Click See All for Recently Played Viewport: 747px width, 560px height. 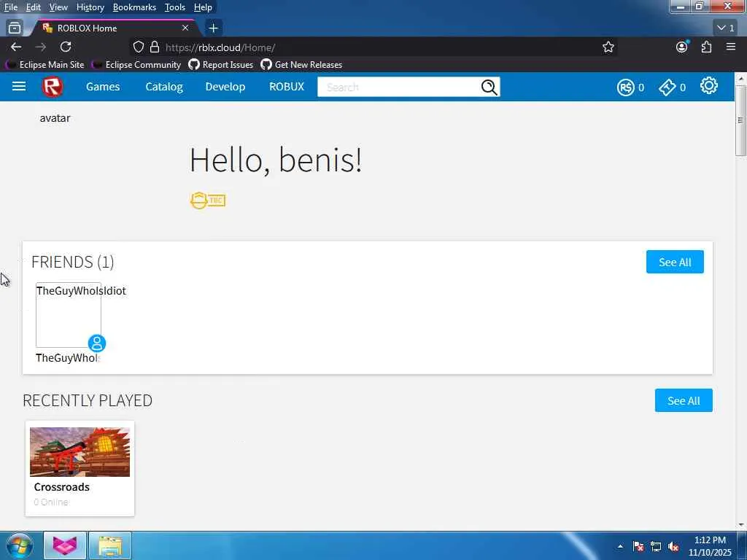click(684, 400)
